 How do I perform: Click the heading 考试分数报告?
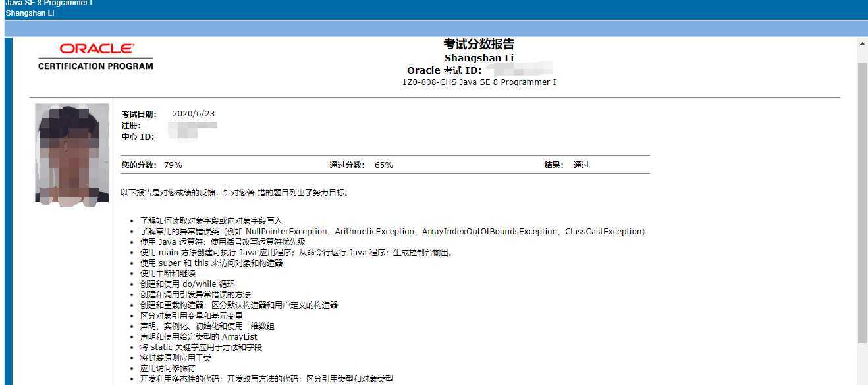(479, 44)
